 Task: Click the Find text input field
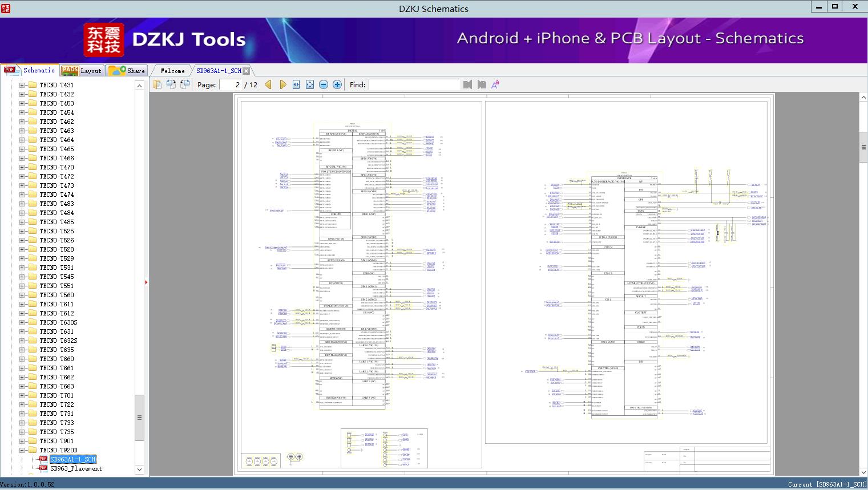pyautogui.click(x=414, y=84)
